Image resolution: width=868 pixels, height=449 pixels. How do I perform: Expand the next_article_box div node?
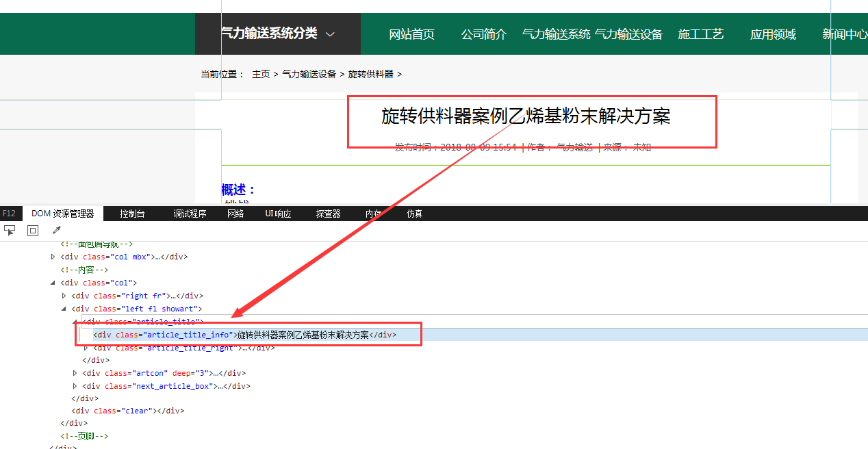[75, 385]
